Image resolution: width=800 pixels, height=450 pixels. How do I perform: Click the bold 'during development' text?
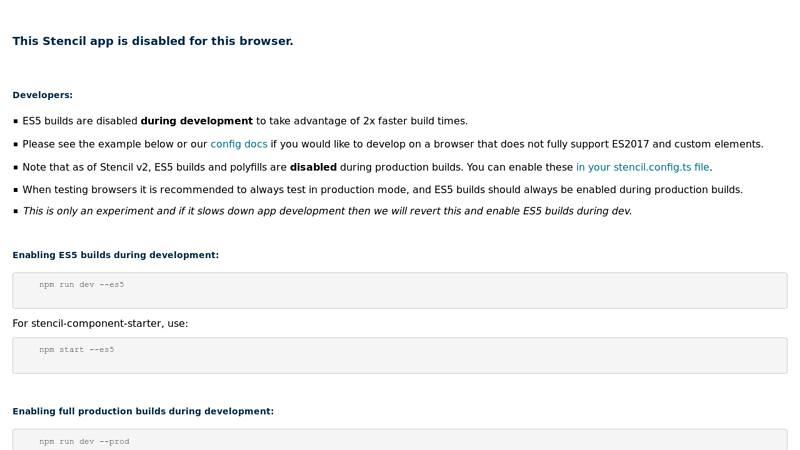196,121
